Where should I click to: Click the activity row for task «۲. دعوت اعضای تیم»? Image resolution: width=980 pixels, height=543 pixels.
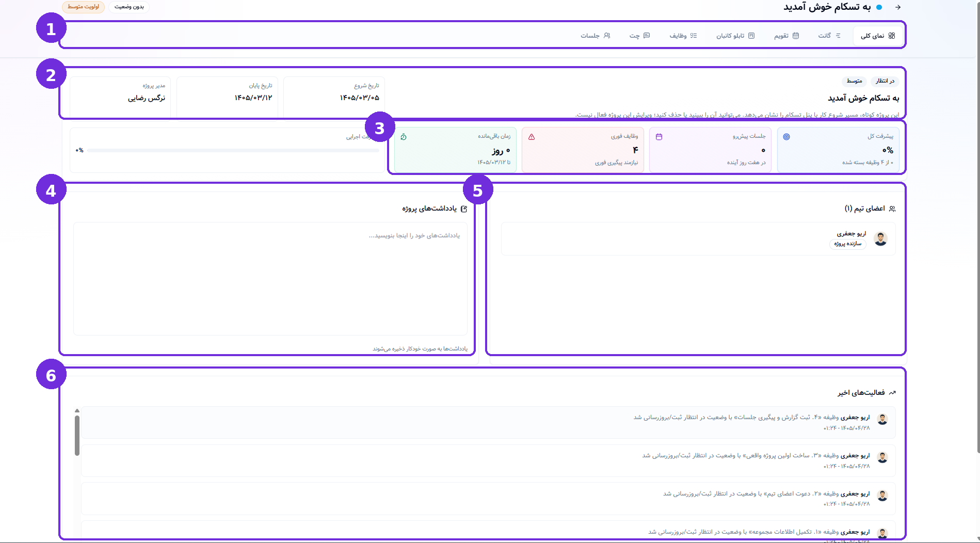point(488,499)
